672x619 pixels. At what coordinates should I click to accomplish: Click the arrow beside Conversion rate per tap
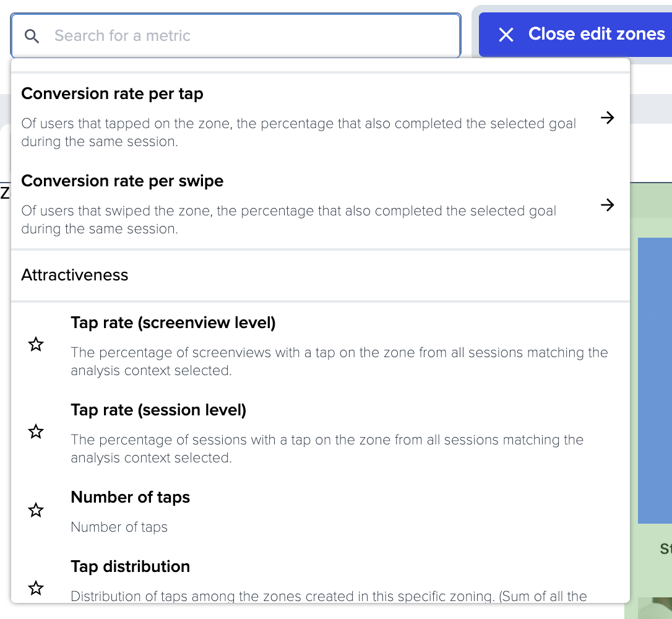click(607, 118)
